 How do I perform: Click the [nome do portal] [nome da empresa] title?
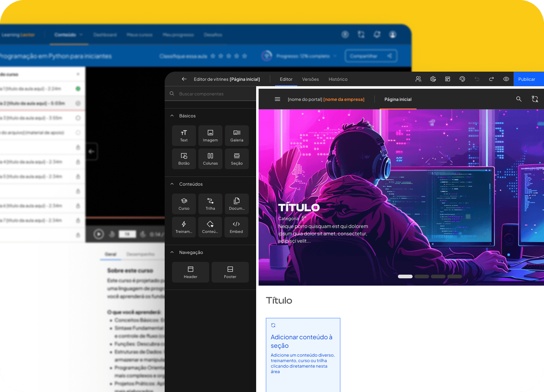[326, 99]
